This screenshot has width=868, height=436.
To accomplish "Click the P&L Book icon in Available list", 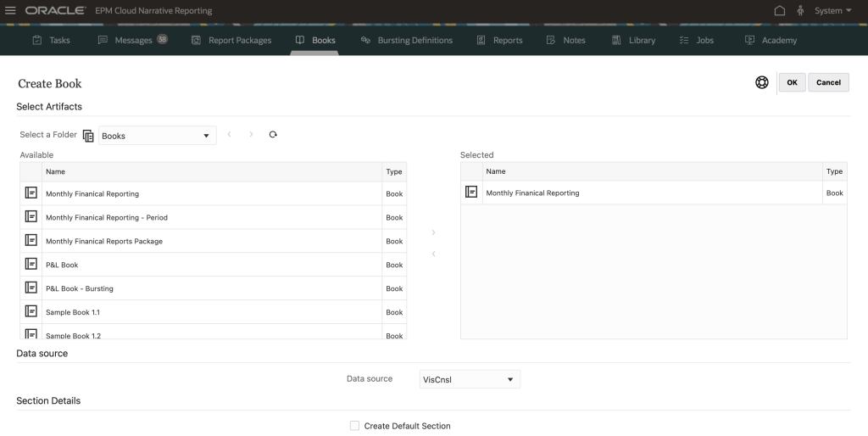I will pos(31,265).
